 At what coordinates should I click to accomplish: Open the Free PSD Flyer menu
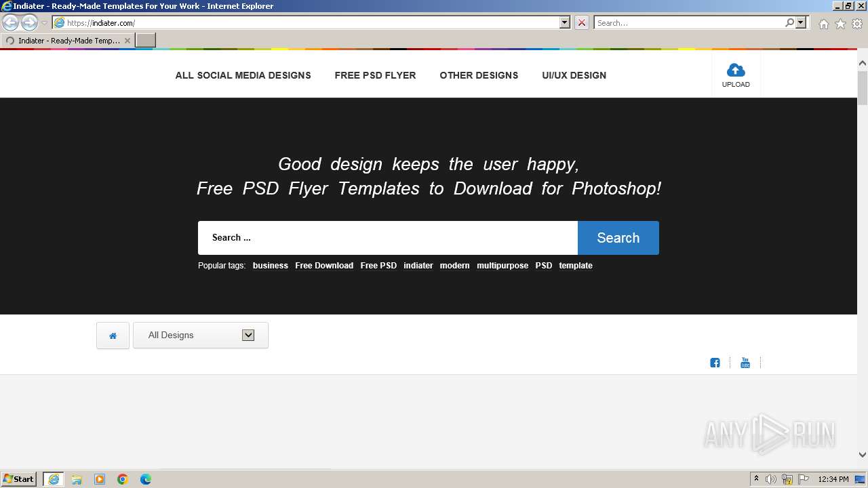point(375,75)
